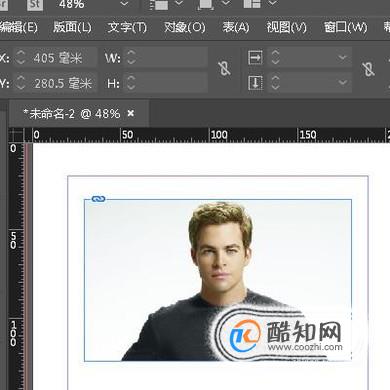Adjust the H height stepper arrows
This screenshot has width=390, height=390.
(131, 83)
